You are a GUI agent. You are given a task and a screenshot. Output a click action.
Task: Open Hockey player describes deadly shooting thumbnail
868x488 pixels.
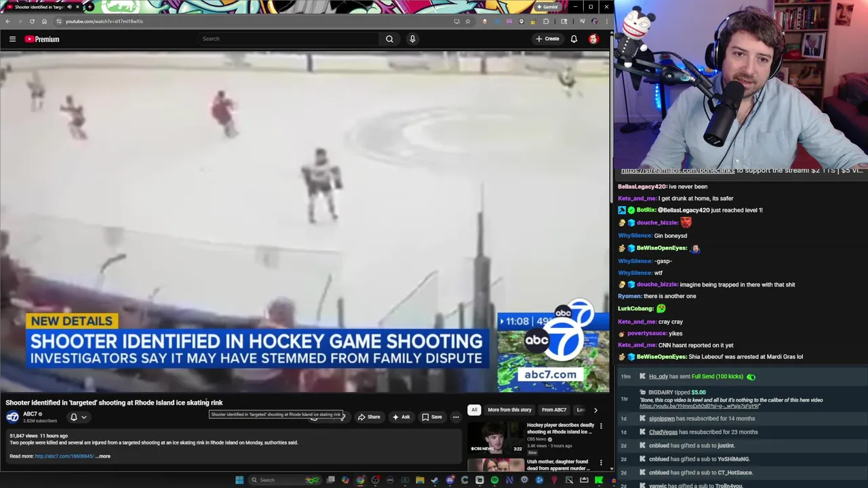[496, 437]
